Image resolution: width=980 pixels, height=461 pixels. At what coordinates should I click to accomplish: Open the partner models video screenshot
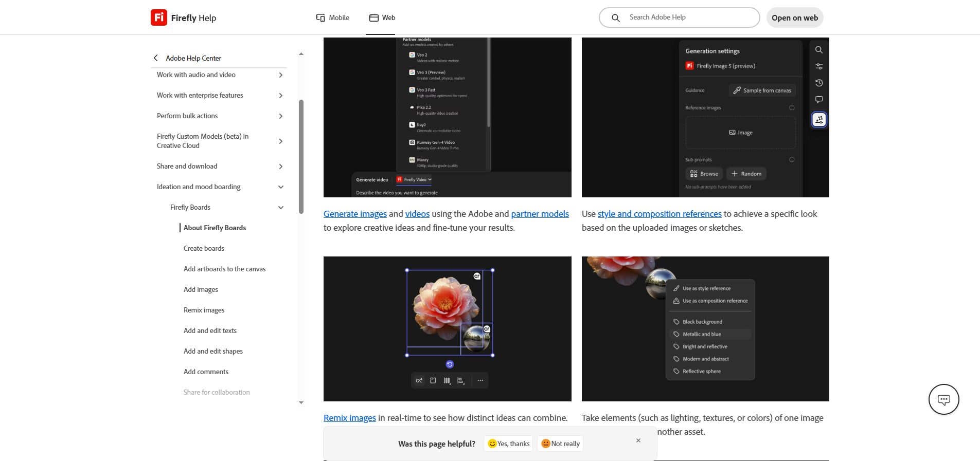point(447,117)
